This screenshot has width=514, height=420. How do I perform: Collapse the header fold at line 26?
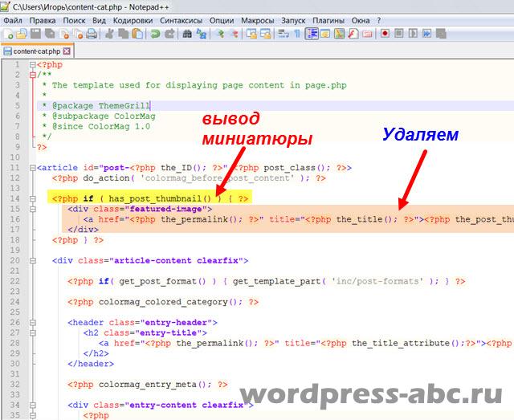(x=32, y=323)
